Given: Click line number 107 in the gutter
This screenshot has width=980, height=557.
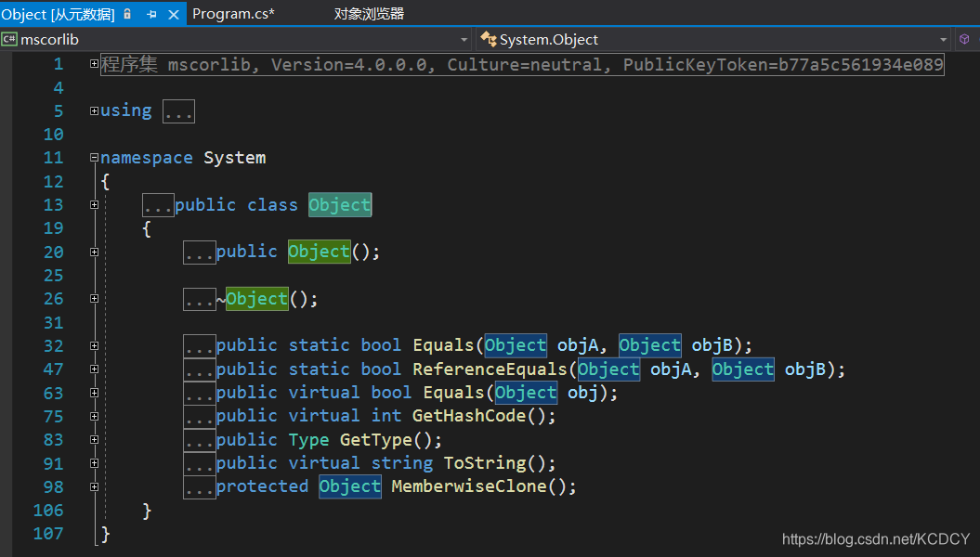Looking at the screenshot, I should tap(48, 534).
